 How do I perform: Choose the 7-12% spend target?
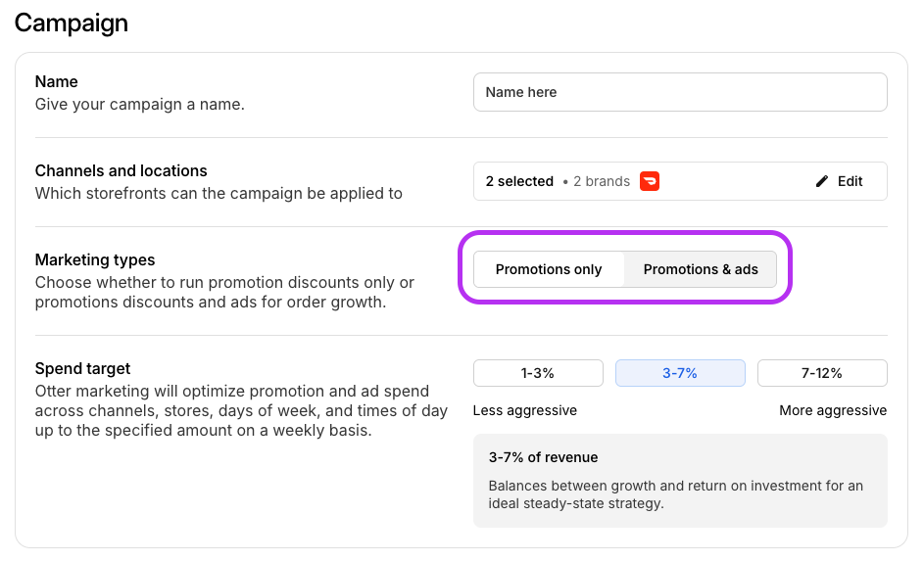tap(822, 373)
